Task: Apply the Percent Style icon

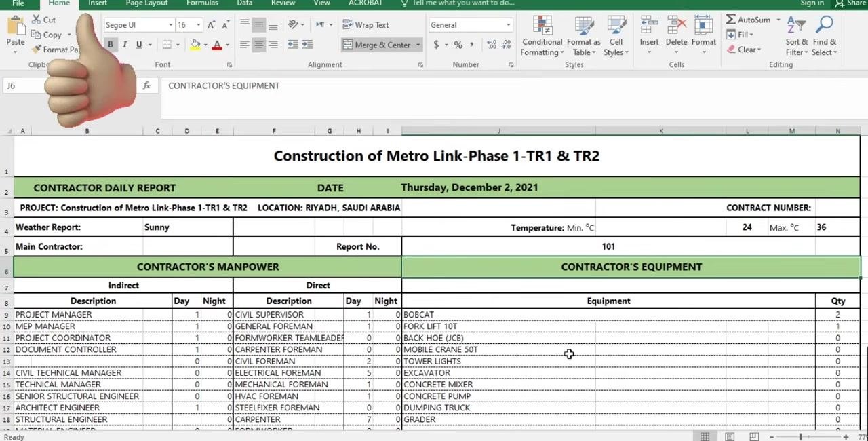Action: point(458,45)
